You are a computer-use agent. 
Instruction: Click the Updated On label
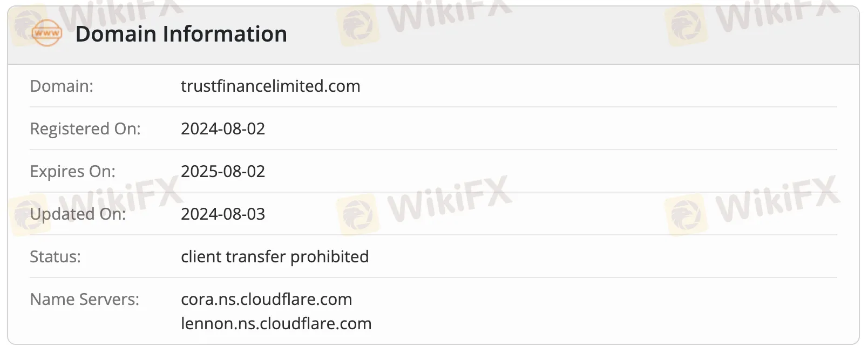pyautogui.click(x=78, y=214)
